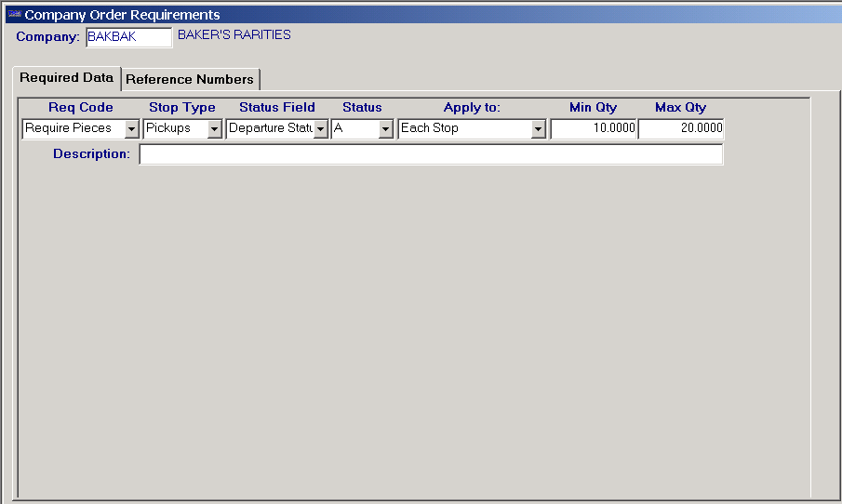Click the Min Qty field showing 10.0000
The height and width of the screenshot is (504, 842).
coord(594,128)
